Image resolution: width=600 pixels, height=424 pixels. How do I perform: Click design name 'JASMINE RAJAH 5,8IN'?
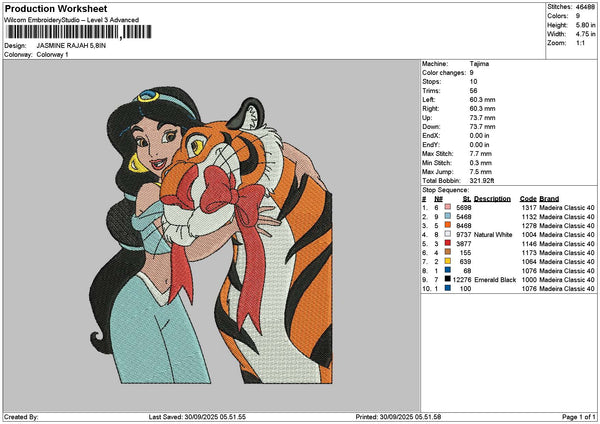pyautogui.click(x=71, y=46)
